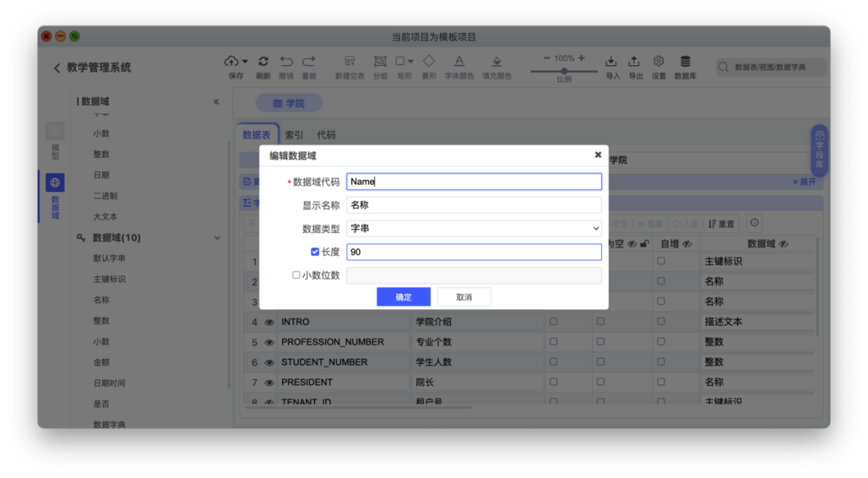Screen dimensions: 868x478
Task: Click the 分组 group icon
Action: click(x=380, y=61)
